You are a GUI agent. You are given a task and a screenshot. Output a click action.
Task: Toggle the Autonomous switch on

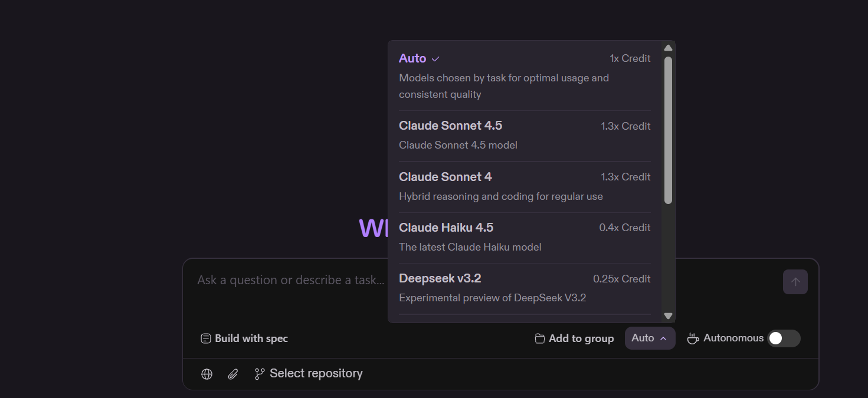[x=784, y=338]
